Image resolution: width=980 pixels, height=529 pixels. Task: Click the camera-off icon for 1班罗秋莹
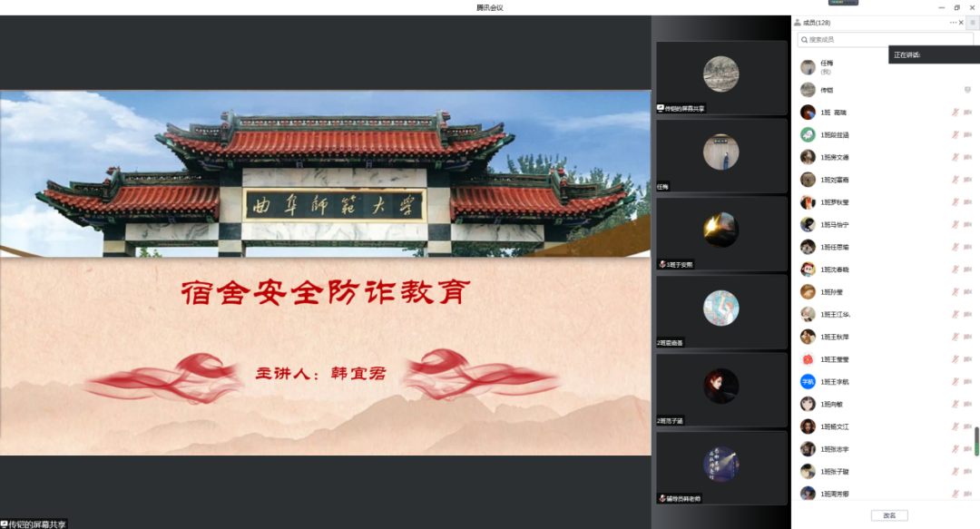click(x=967, y=202)
